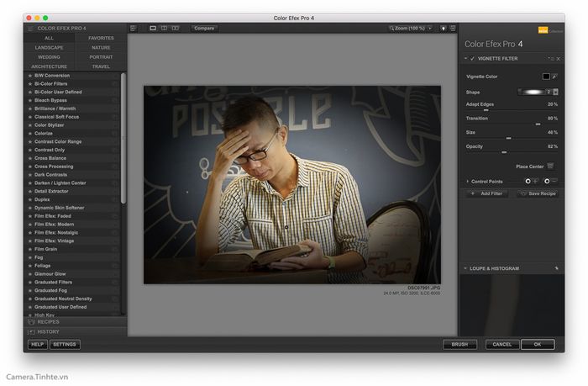The width and height of the screenshot is (588, 386).
Task: Select the LANDSCAPE category tab
Action: pos(49,48)
